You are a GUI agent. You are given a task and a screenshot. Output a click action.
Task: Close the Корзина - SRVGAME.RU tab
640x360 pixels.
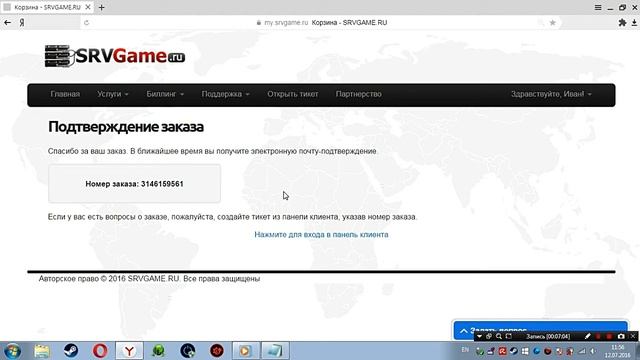[x=88, y=7]
